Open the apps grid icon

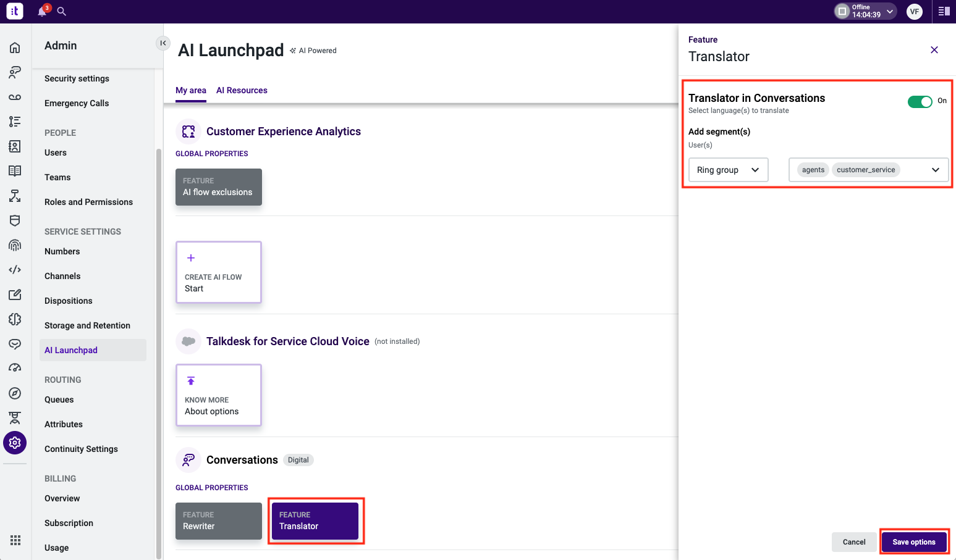click(15, 540)
